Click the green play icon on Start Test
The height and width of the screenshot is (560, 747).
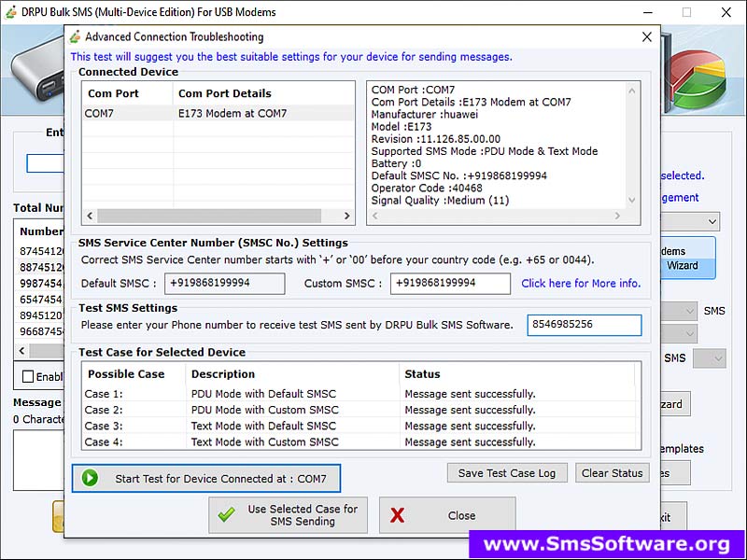click(90, 478)
